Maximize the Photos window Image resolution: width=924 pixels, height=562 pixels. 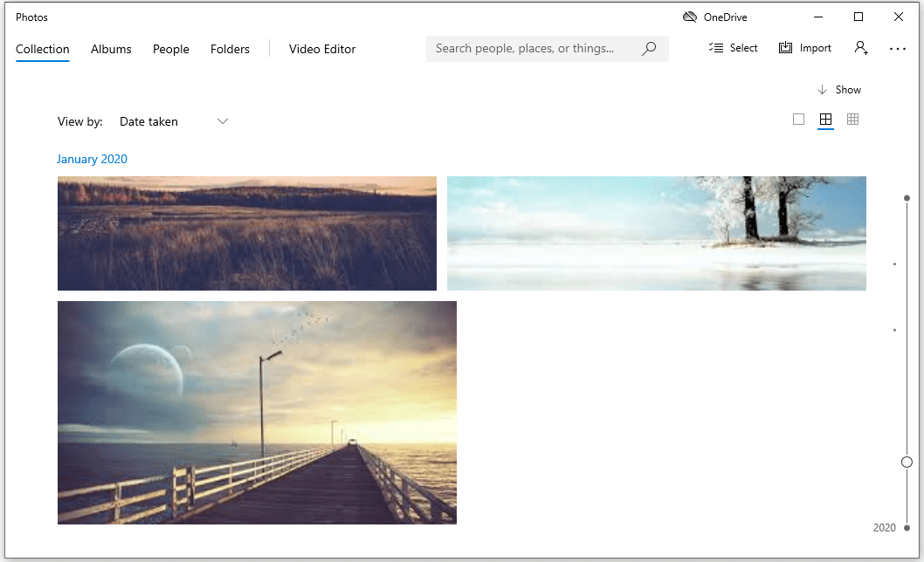point(858,17)
